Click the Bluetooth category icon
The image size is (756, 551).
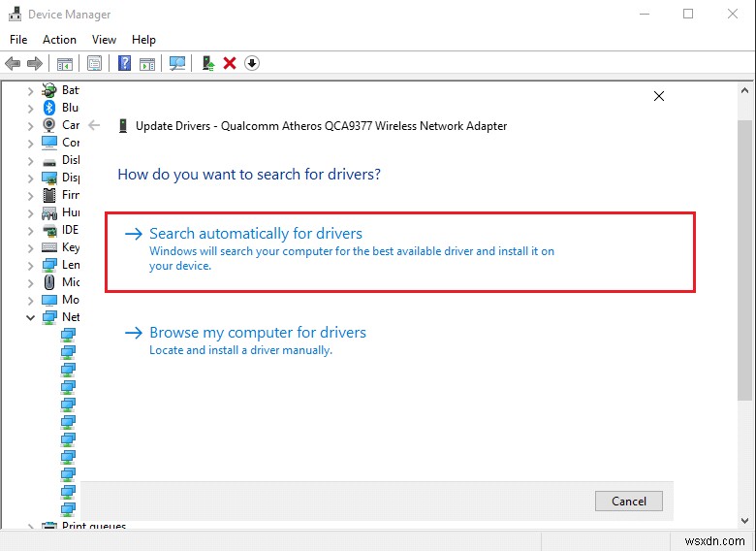point(48,108)
